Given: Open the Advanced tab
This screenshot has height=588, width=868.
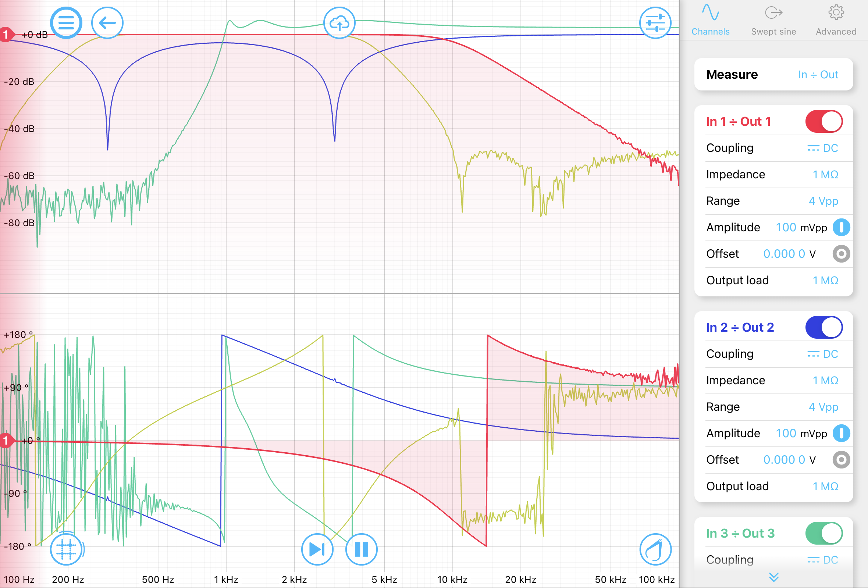Looking at the screenshot, I should 836,20.
